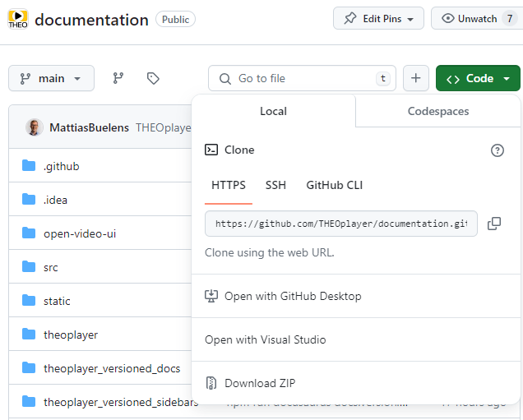Select the HTTPS clone option
Screen dimensions: 523x420
(229, 185)
